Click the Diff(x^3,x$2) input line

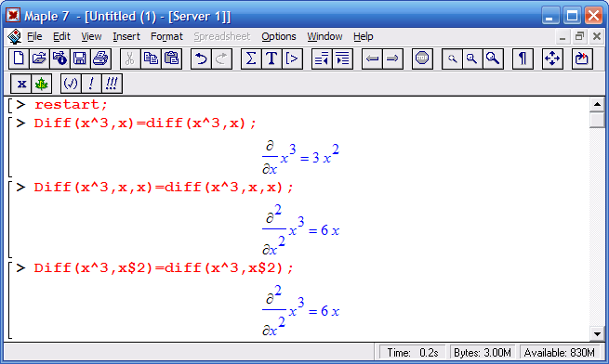click(164, 267)
